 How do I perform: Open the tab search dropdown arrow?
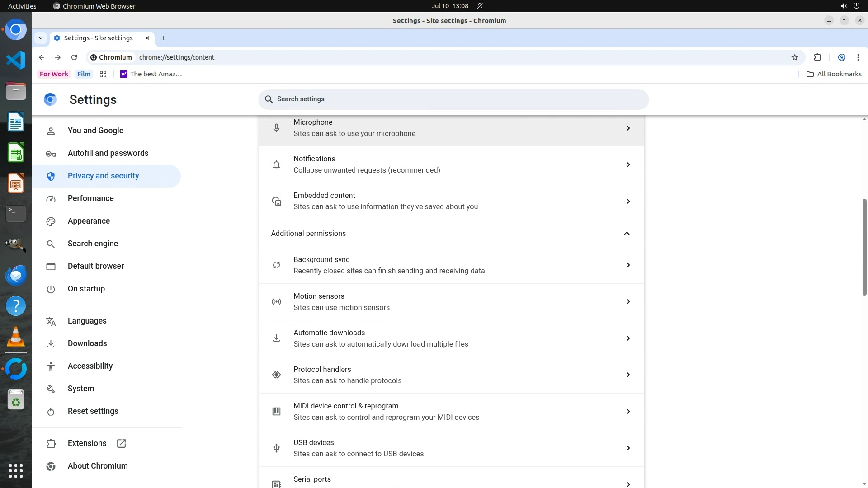41,38
